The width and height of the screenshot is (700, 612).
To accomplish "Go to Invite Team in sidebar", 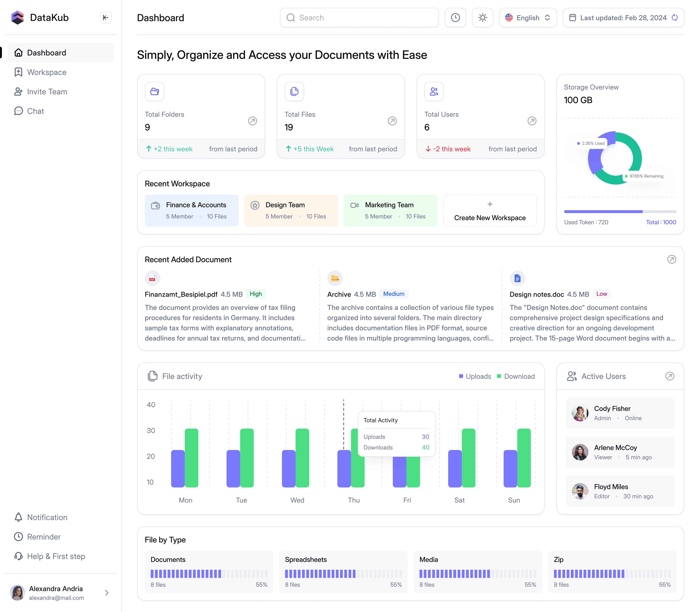I will (47, 92).
